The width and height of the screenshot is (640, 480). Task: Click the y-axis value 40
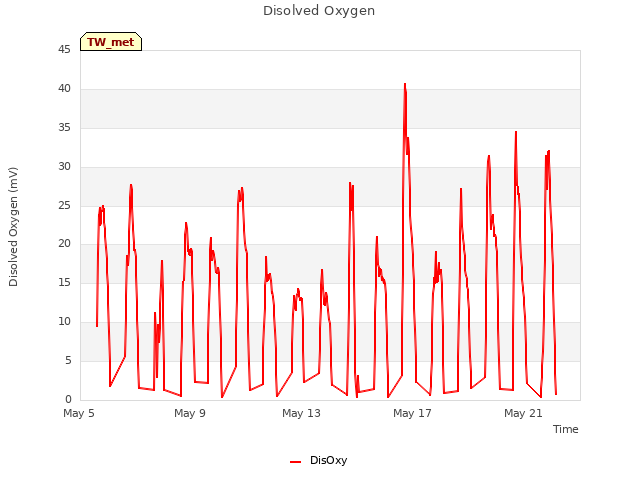tap(64, 89)
